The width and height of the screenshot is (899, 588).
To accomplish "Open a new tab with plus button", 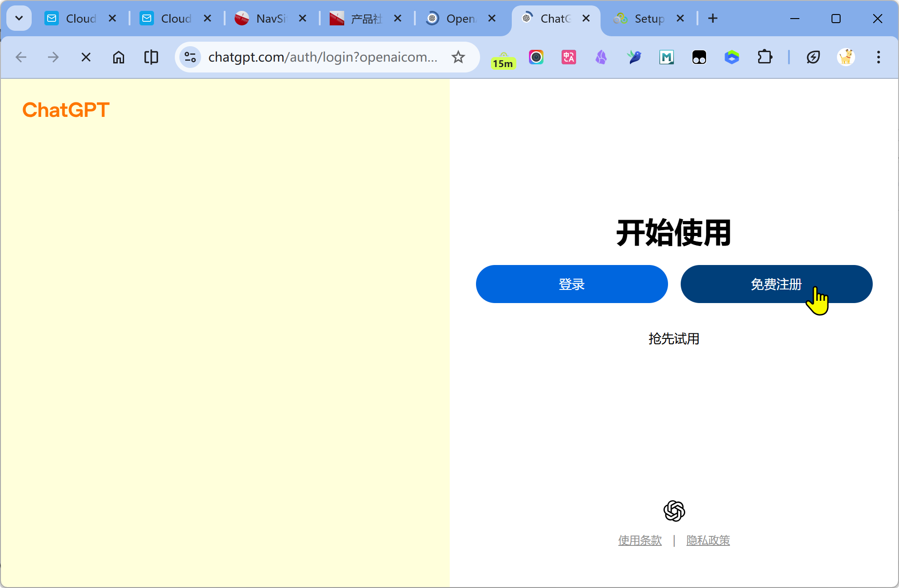I will (713, 18).
